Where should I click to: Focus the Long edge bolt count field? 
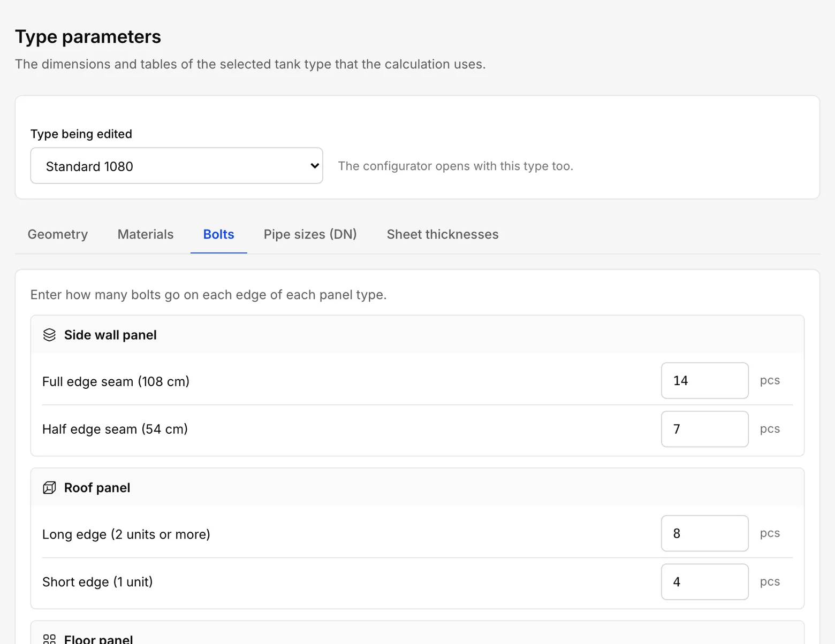pyautogui.click(x=705, y=533)
